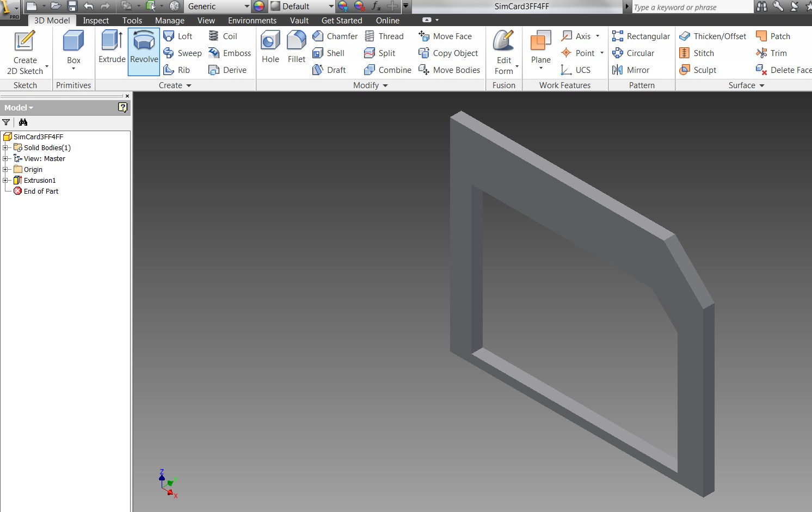Screen dimensions: 812x512
Task: Select the Draft tool
Action: coord(329,70)
